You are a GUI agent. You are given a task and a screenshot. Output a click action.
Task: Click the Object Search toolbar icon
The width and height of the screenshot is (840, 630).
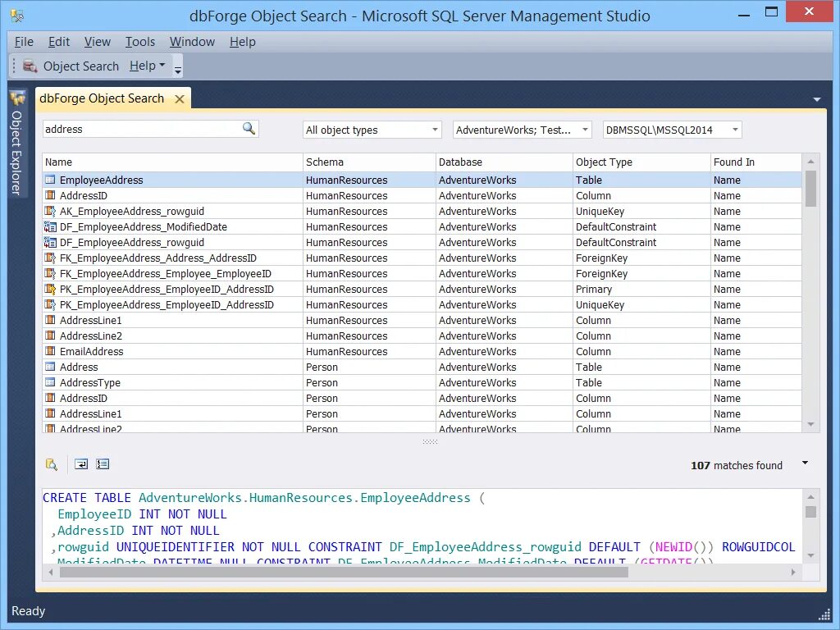(30, 66)
